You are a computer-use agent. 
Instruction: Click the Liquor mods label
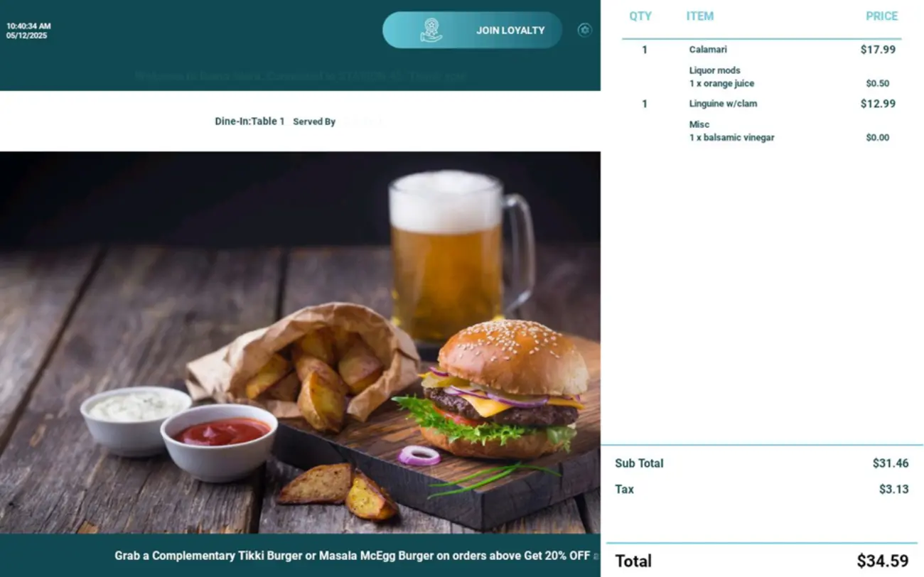pos(714,70)
